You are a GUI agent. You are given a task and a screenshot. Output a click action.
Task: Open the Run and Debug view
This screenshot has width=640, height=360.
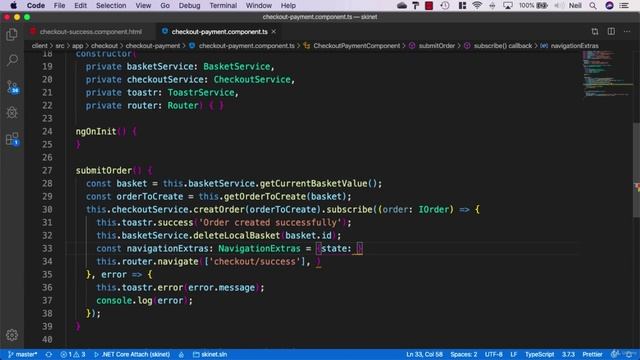pyautogui.click(x=12, y=113)
